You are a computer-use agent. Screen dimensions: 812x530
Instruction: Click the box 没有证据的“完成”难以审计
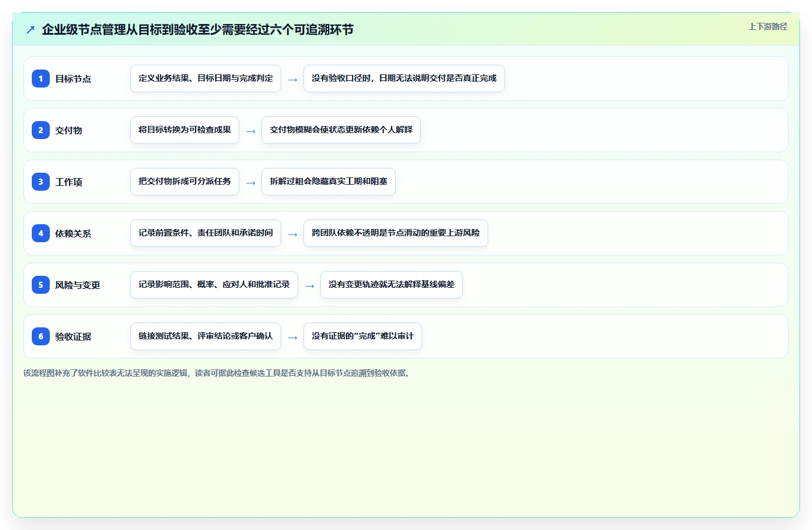point(363,336)
